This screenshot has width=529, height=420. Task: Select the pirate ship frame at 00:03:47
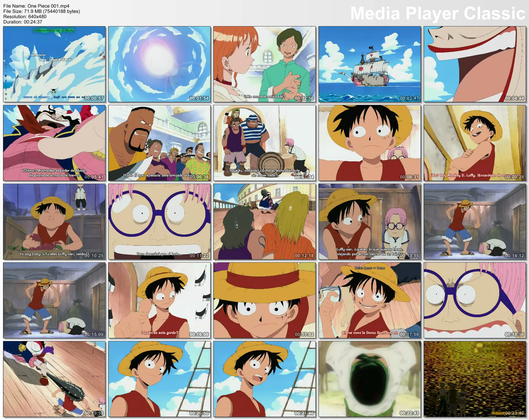coord(370,64)
